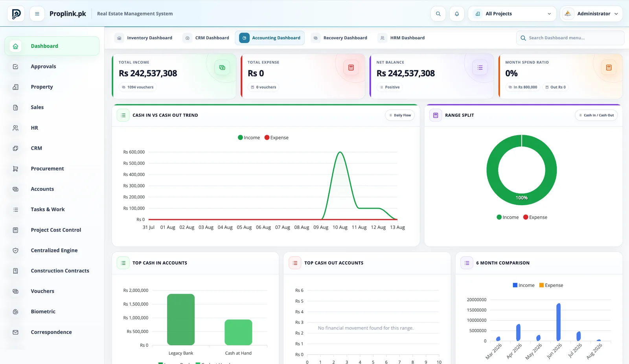Click the Property building icon
Screen dimensions: 629x364
(x=16, y=87)
